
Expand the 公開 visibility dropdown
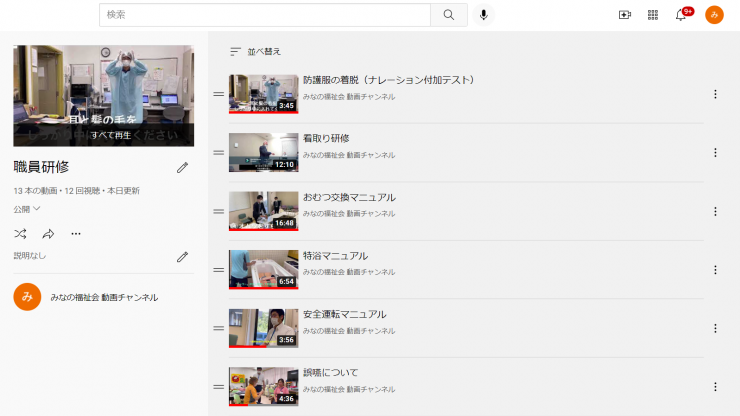click(x=27, y=209)
